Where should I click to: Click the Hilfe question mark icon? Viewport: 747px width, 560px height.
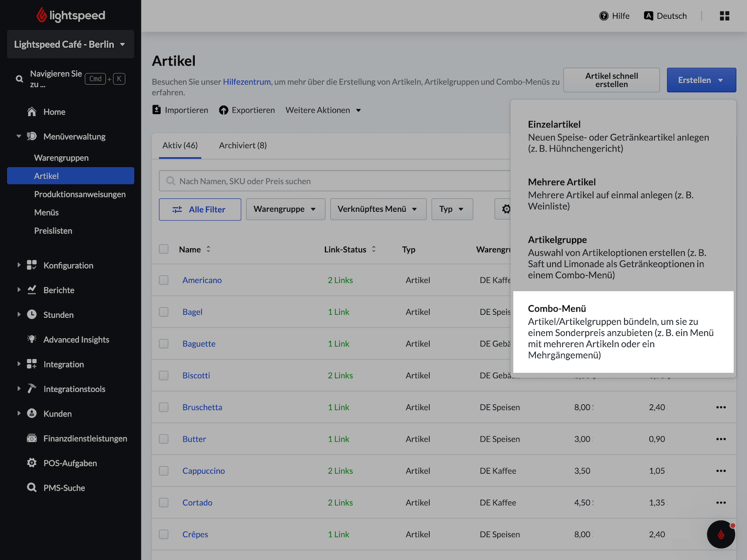tap(604, 16)
